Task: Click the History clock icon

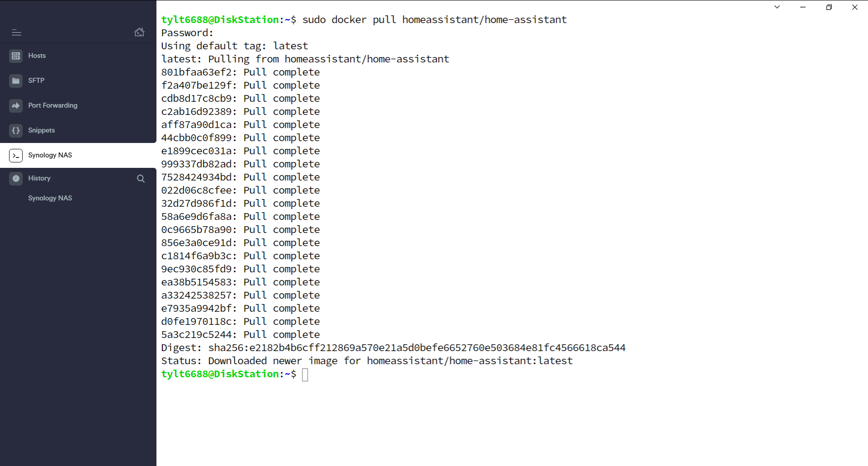Action: 16,178
